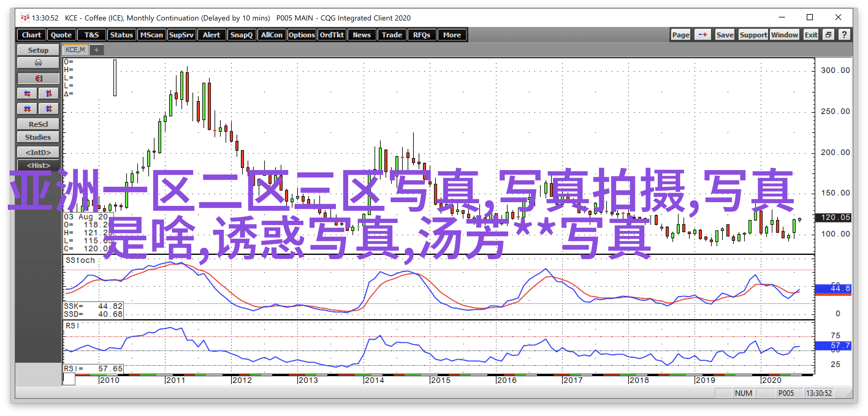This screenshot has height=416, width=868.
Task: Click the vertical compress arrows icon
Action: (x=48, y=109)
